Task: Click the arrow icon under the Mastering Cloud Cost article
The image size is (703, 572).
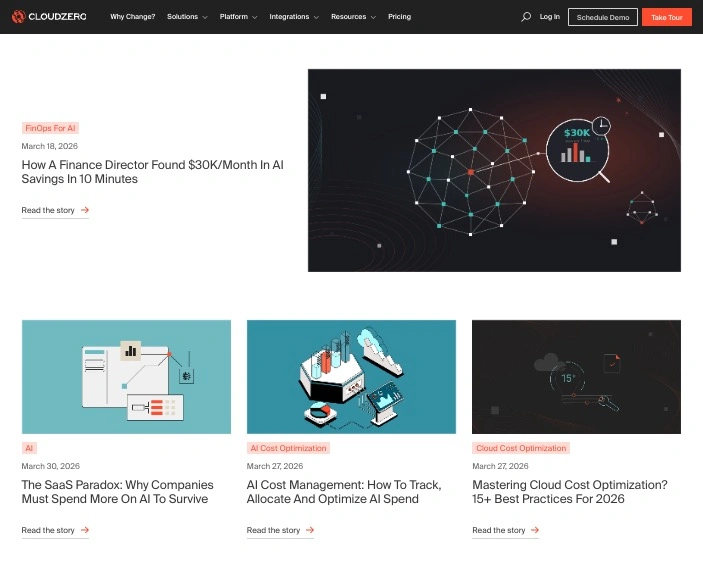Action: point(535,530)
